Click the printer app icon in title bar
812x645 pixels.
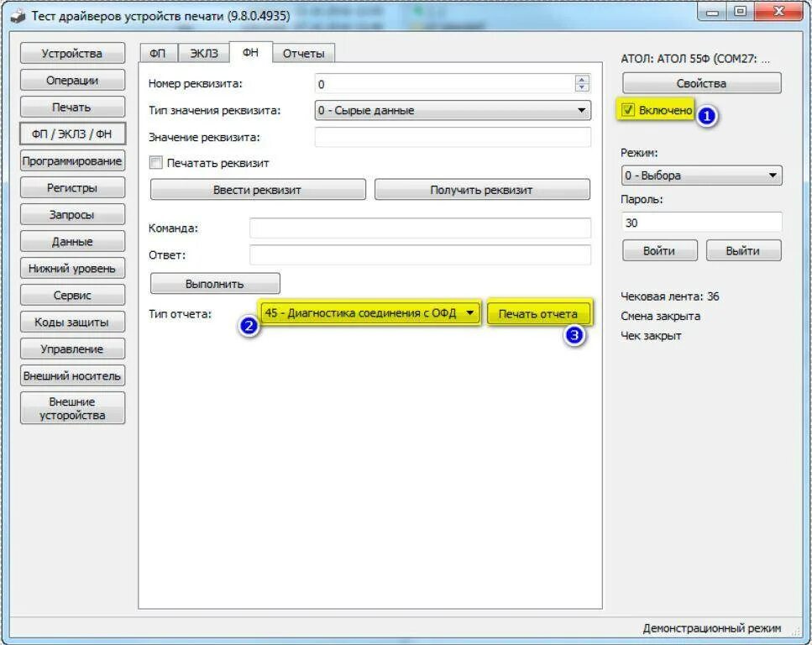18,17
